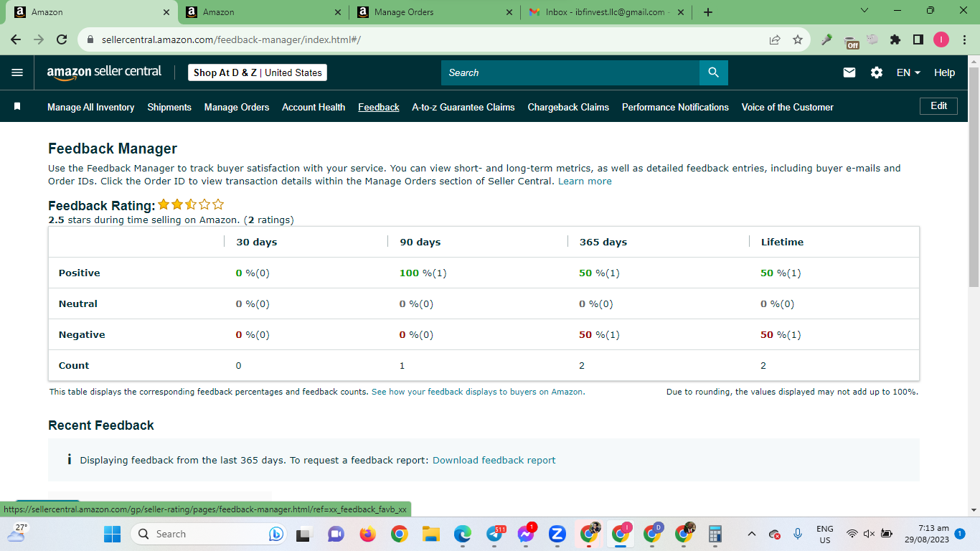Open the hamburger navigation menu
This screenshot has width=980, height=551.
[x=17, y=72]
